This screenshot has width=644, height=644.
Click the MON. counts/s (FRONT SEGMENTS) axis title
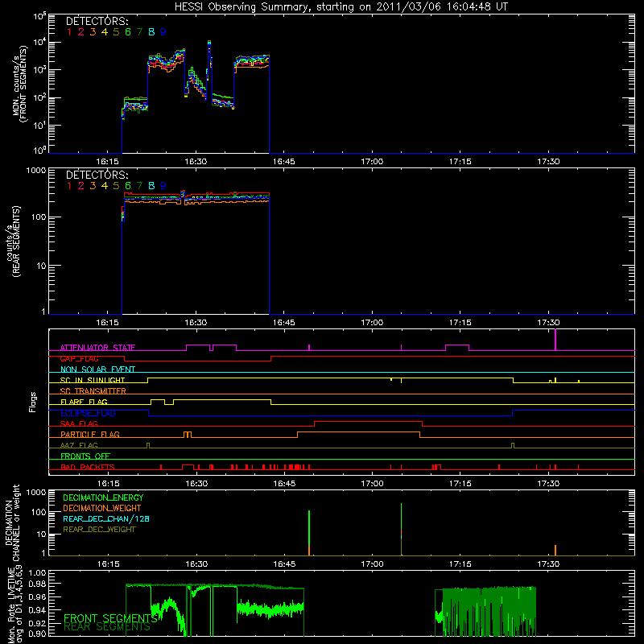19,84
